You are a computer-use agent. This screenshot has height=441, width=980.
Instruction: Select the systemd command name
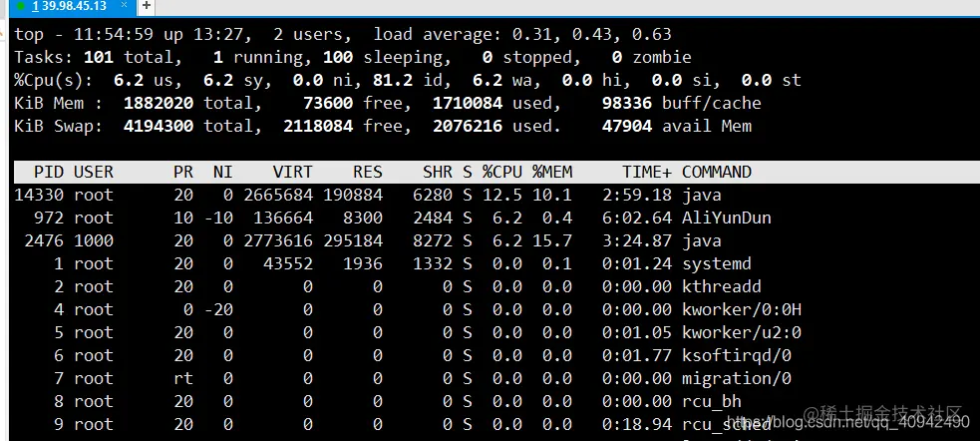716,264
